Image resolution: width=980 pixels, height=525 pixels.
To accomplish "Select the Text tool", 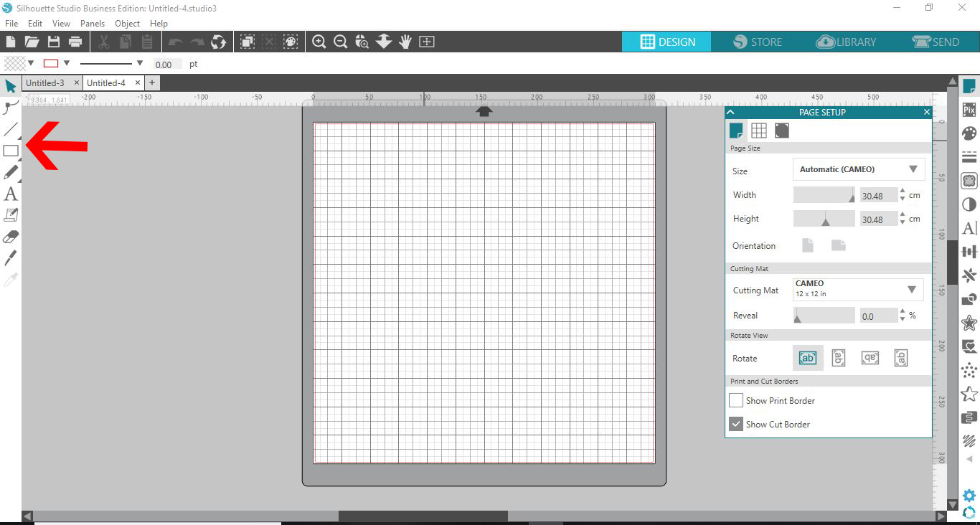I will coord(11,194).
